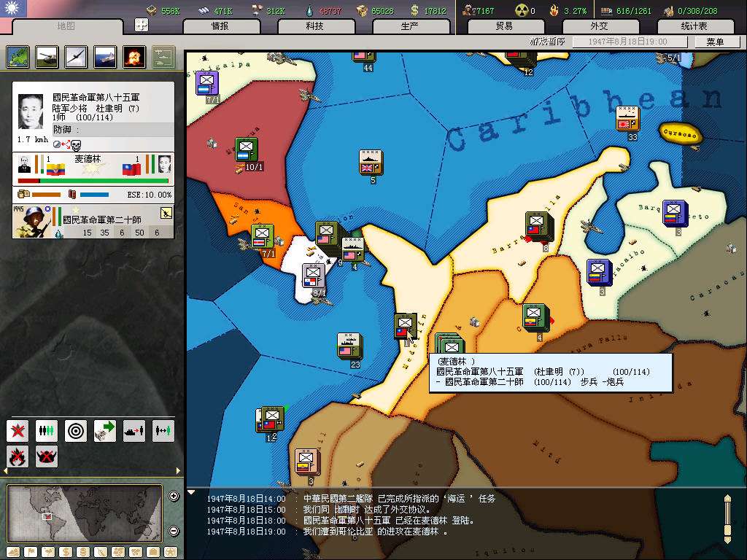Select the Japanese fleet counter marked 33
This screenshot has height=560, width=747.
click(627, 119)
